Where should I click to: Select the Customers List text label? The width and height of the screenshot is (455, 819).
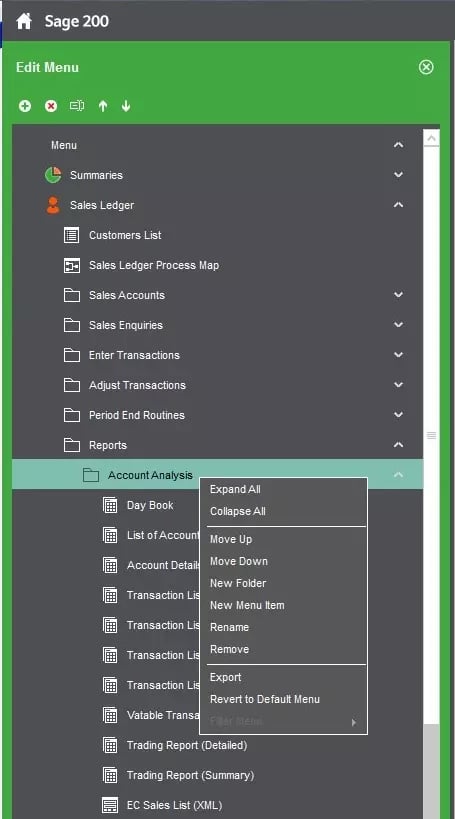pos(125,235)
